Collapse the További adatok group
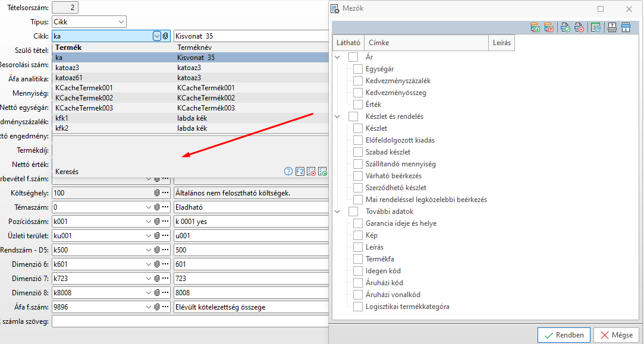Screen dimensions: 644x344 click(338, 212)
